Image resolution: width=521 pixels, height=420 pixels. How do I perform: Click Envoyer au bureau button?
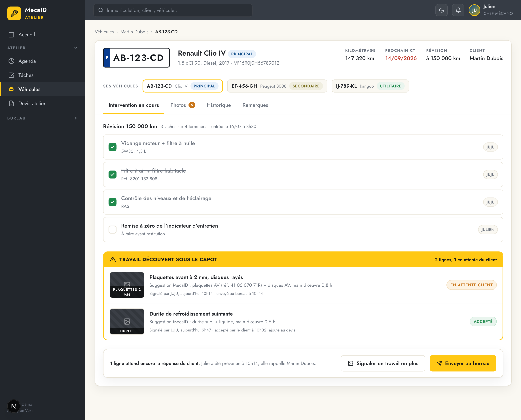[463, 363]
